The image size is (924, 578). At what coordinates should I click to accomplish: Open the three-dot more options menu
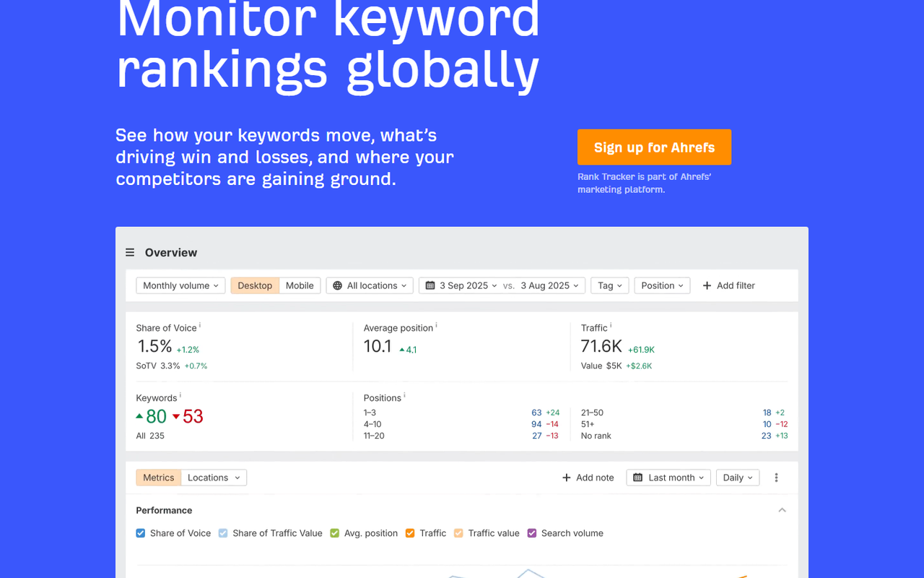[x=777, y=478]
